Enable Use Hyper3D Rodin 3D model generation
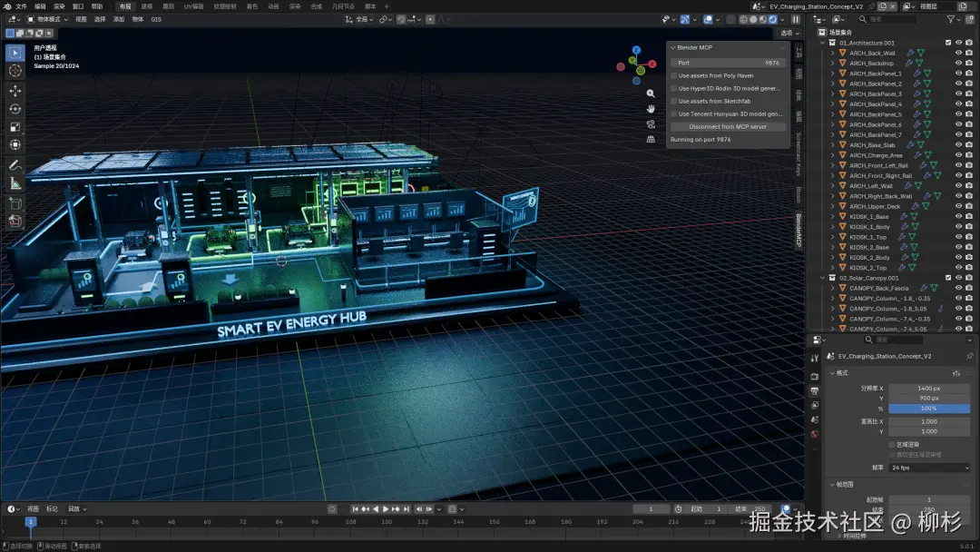The width and height of the screenshot is (980, 552). (x=673, y=88)
